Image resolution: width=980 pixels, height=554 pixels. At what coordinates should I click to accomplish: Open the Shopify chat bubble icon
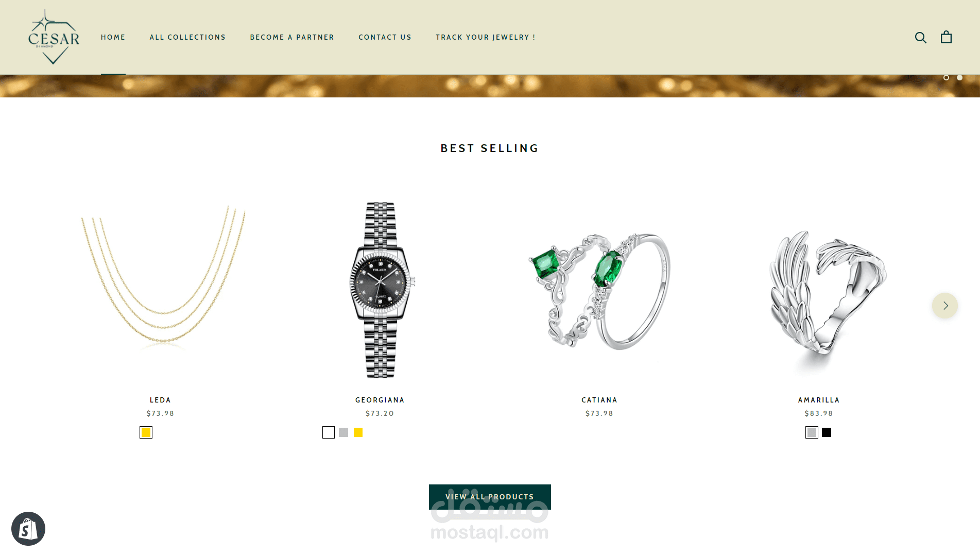click(28, 528)
